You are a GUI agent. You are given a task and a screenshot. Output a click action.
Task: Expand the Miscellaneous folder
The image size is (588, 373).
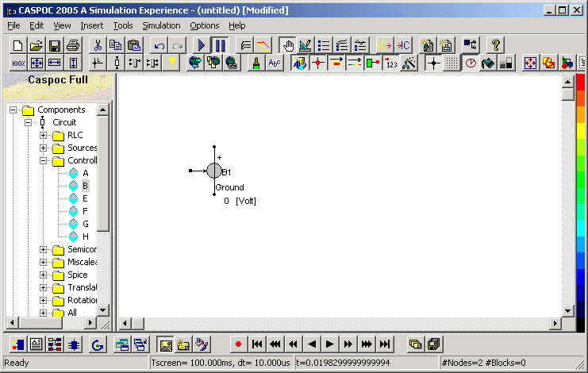43,263
